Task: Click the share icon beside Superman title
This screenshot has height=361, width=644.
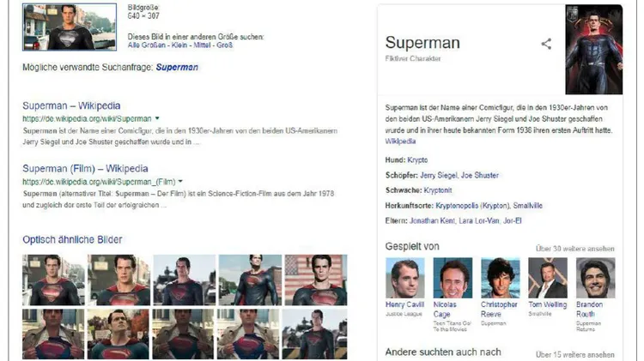Action: pos(546,44)
